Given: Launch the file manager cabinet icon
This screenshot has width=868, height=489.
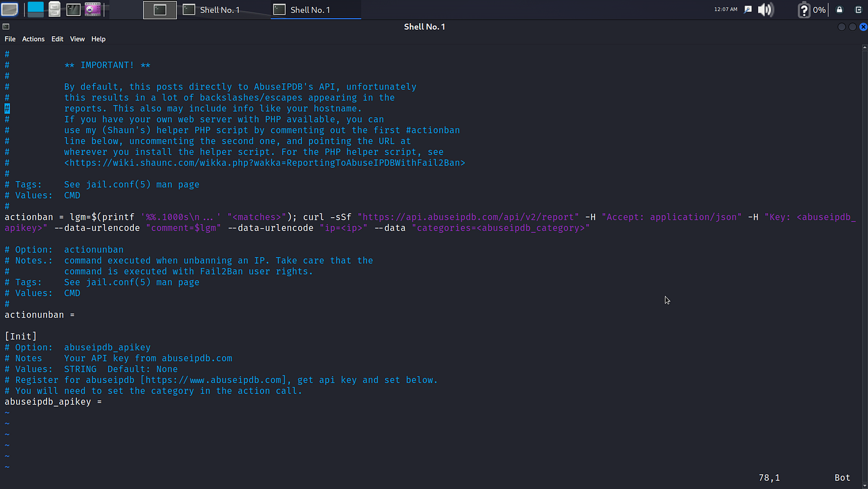Looking at the screenshot, I should pyautogui.click(x=54, y=9).
